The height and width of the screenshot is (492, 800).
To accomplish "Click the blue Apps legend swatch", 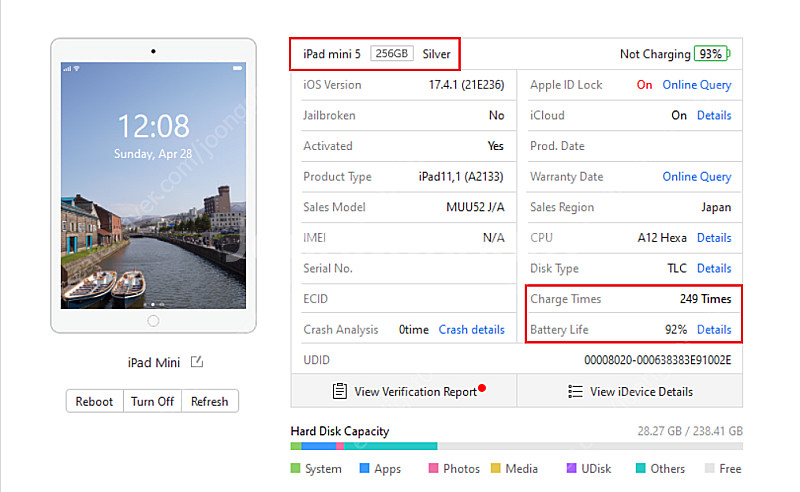I will [364, 468].
